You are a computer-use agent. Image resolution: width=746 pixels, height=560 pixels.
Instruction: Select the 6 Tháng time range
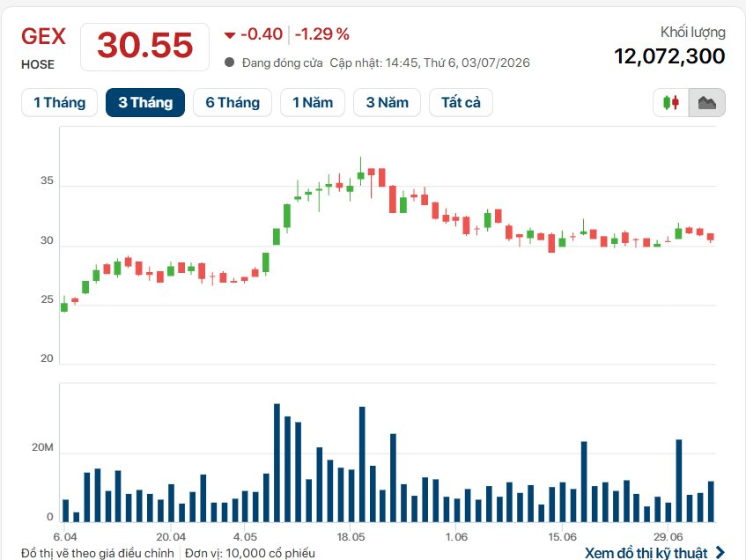tap(233, 102)
